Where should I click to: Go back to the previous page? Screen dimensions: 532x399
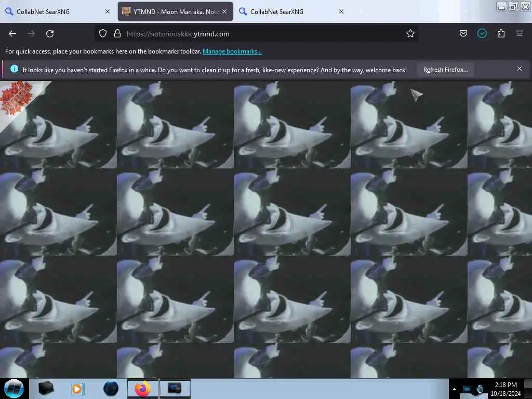pos(12,34)
